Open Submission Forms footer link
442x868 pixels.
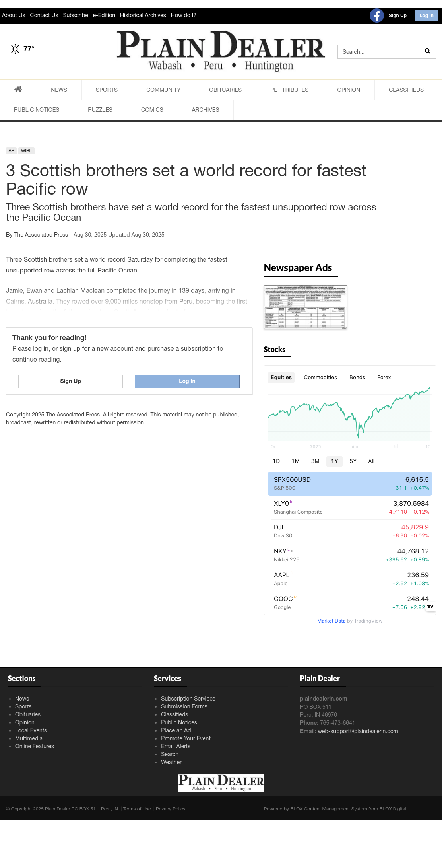[184, 706]
